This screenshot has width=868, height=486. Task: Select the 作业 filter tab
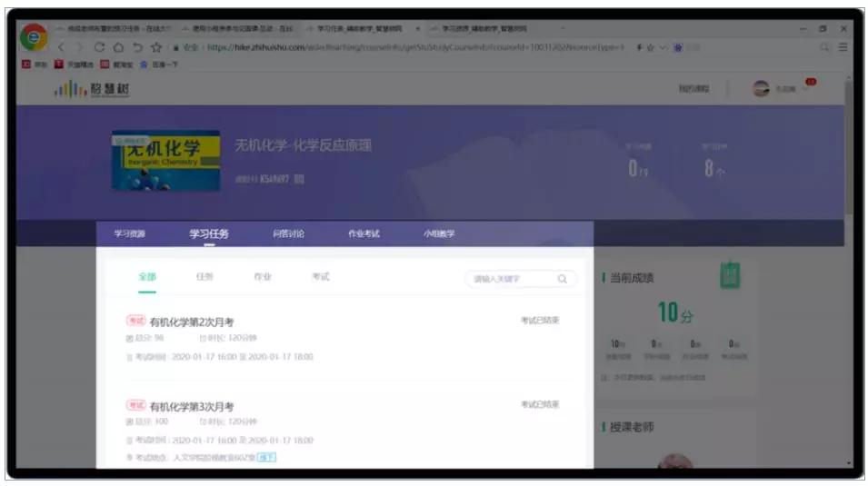click(263, 277)
